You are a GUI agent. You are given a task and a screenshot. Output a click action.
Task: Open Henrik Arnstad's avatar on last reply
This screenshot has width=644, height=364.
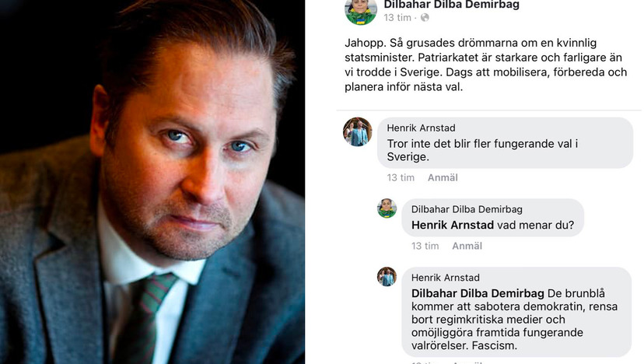(387, 276)
